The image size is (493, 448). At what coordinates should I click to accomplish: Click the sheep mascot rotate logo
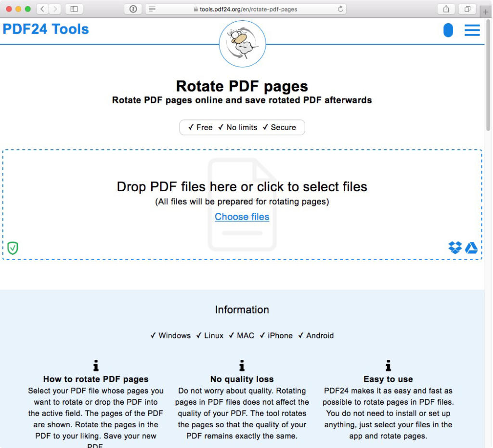[x=242, y=44]
